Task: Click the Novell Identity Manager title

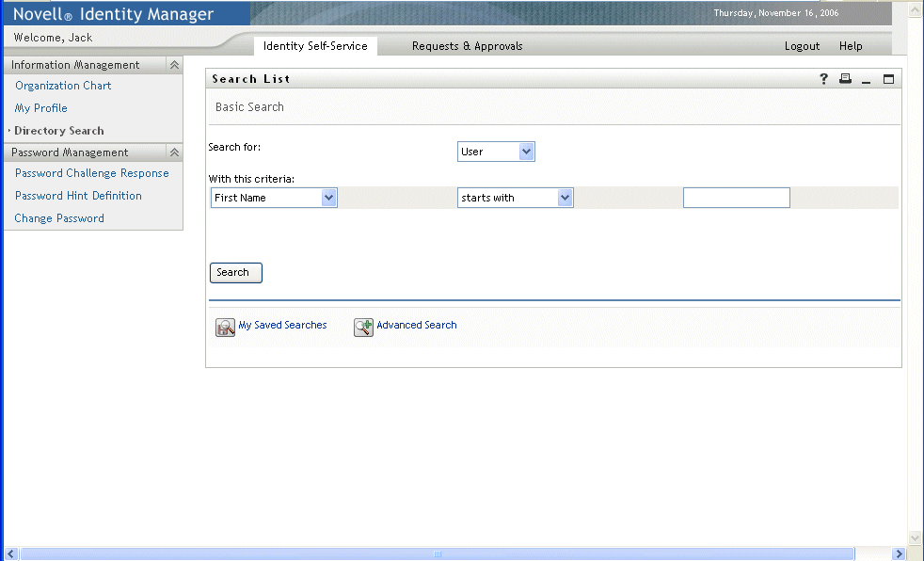Action: coord(113,14)
